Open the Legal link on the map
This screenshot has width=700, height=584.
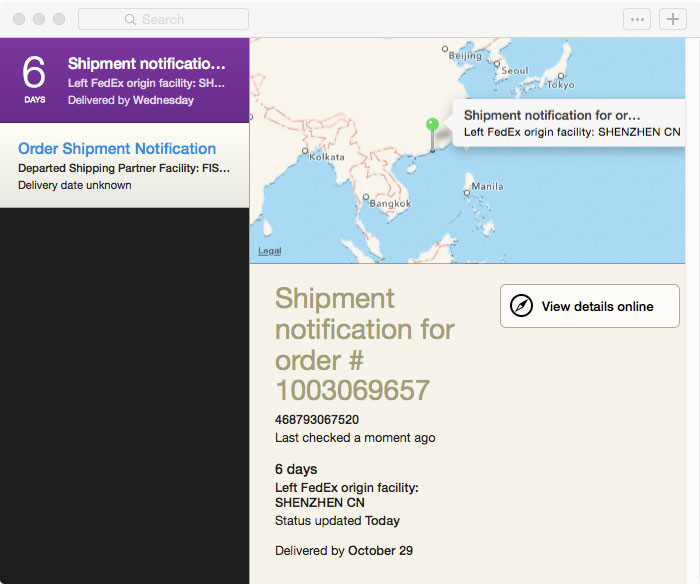point(270,250)
